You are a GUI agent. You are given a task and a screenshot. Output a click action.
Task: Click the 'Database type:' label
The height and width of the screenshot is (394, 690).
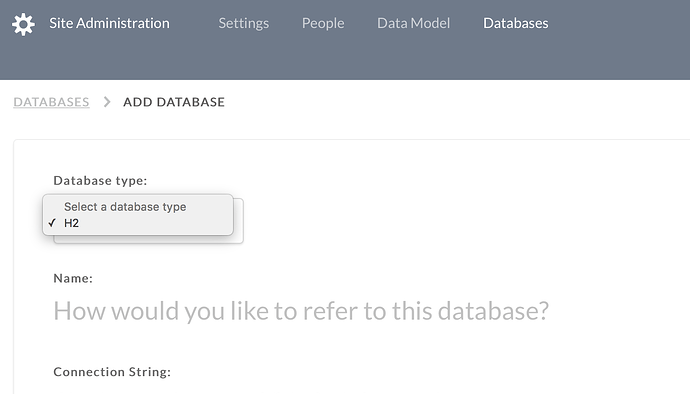(x=100, y=180)
